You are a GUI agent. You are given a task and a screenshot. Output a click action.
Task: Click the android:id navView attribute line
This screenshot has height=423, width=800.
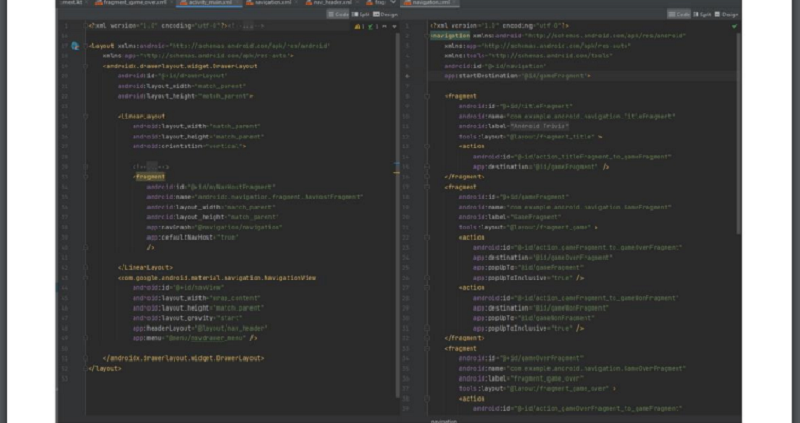pos(179,288)
